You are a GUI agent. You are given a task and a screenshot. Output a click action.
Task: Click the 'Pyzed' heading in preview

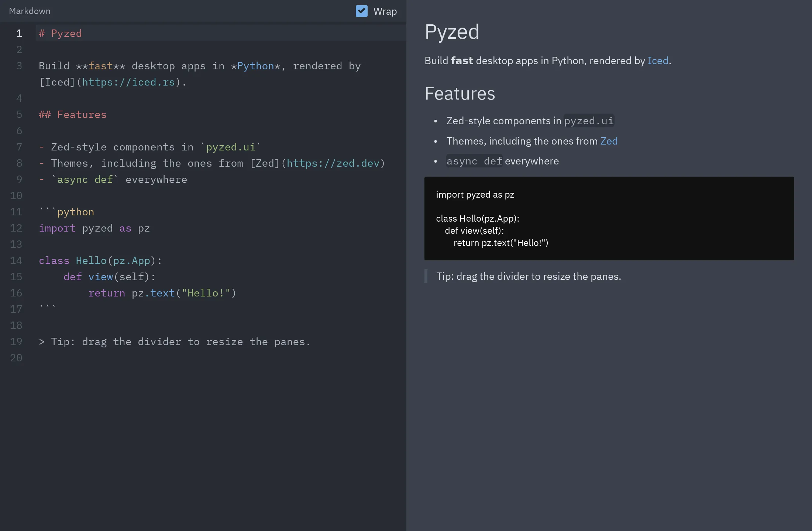click(452, 32)
